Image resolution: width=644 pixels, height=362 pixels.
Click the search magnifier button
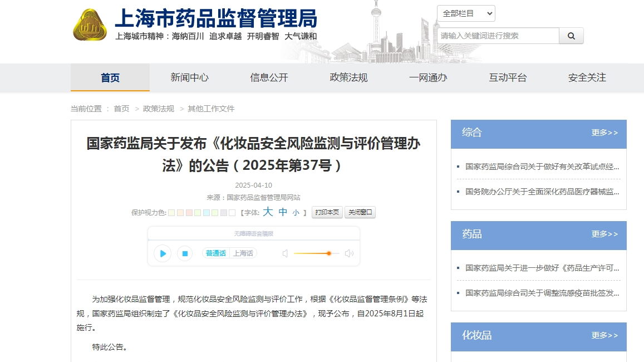tap(571, 36)
